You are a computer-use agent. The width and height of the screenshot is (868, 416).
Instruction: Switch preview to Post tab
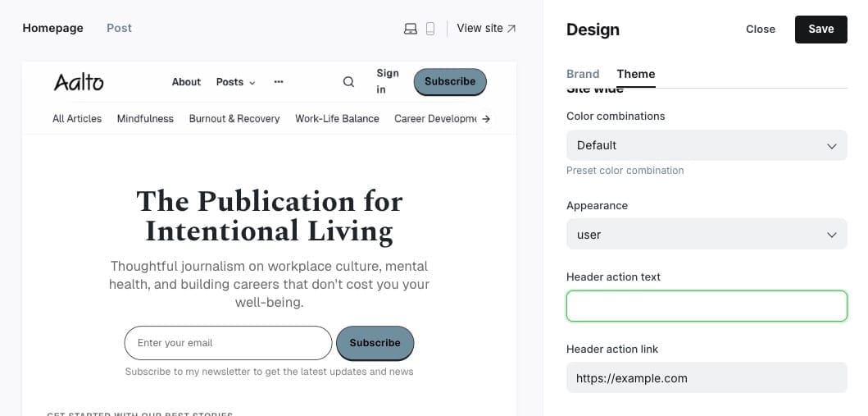pos(119,28)
